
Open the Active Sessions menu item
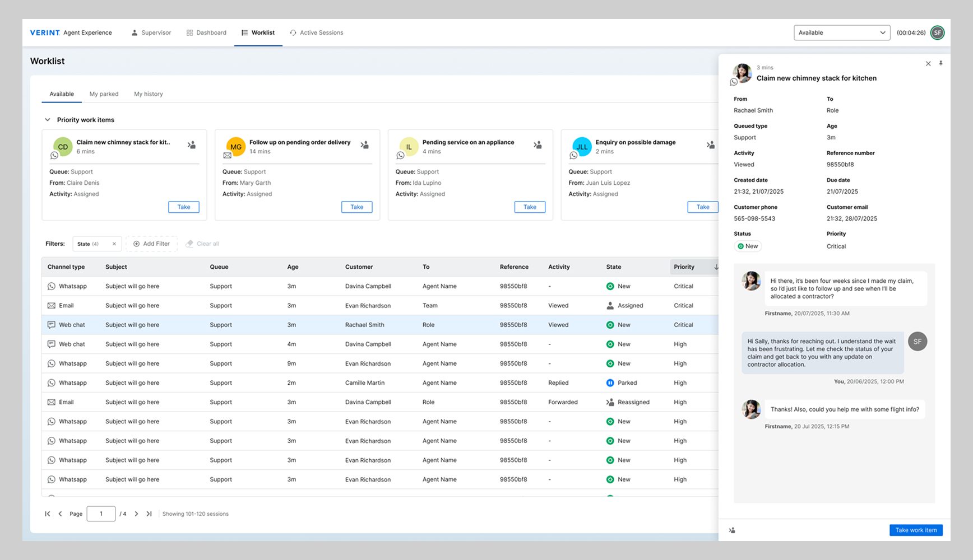point(317,33)
